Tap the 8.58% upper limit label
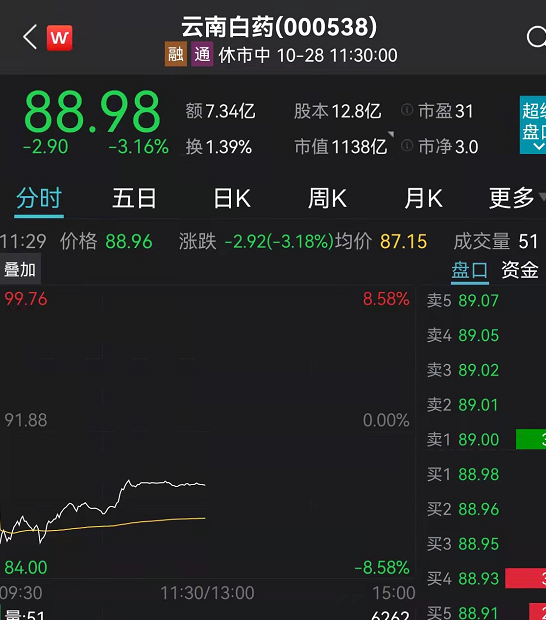This screenshot has width=546, height=620. pyautogui.click(x=386, y=299)
